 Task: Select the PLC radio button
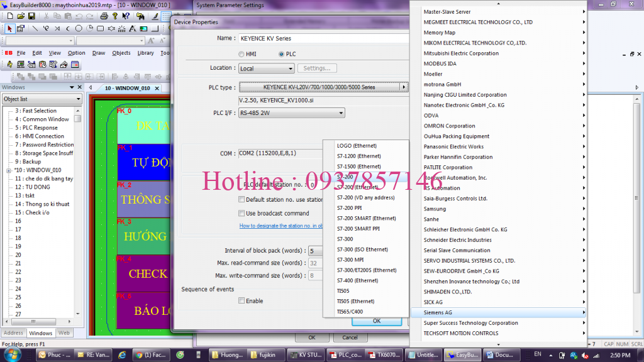(281, 54)
